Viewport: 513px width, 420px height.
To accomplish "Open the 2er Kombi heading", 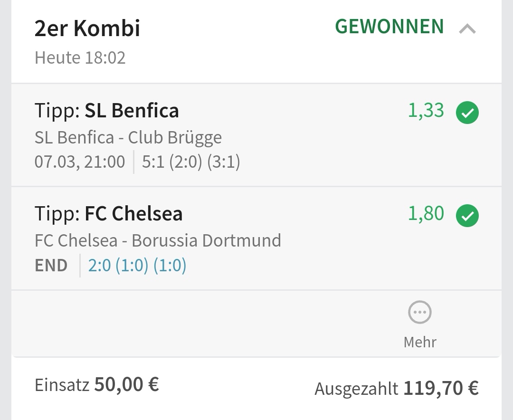I will (87, 28).
